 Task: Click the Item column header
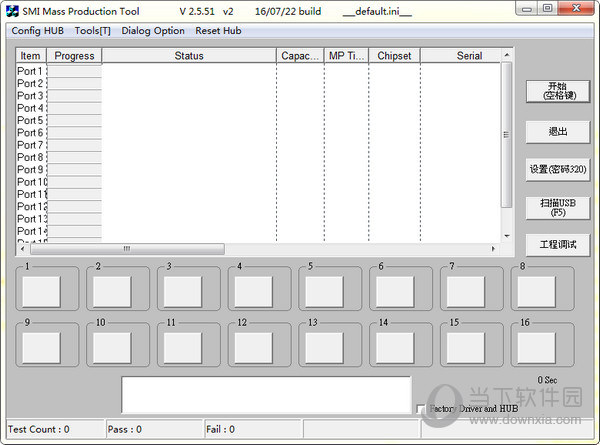click(x=31, y=56)
